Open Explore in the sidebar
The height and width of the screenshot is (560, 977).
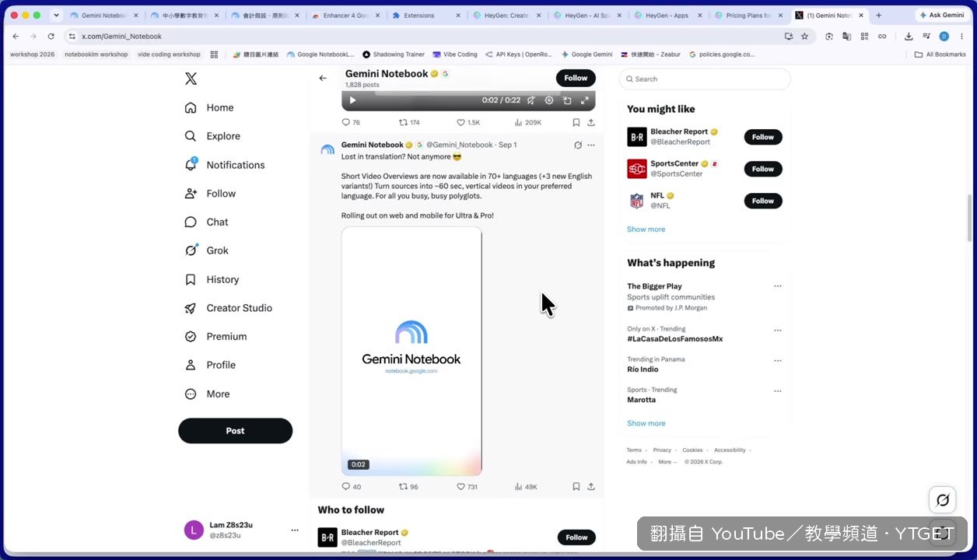[212, 136]
